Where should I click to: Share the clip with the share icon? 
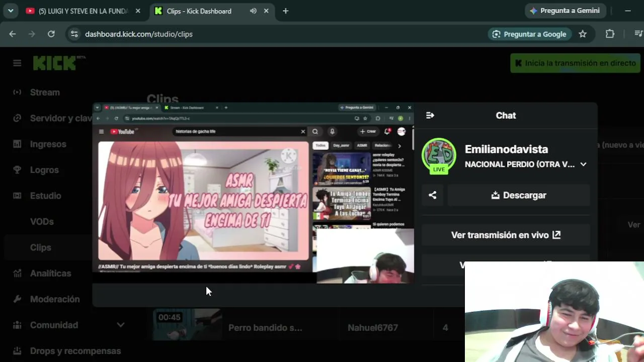point(433,195)
